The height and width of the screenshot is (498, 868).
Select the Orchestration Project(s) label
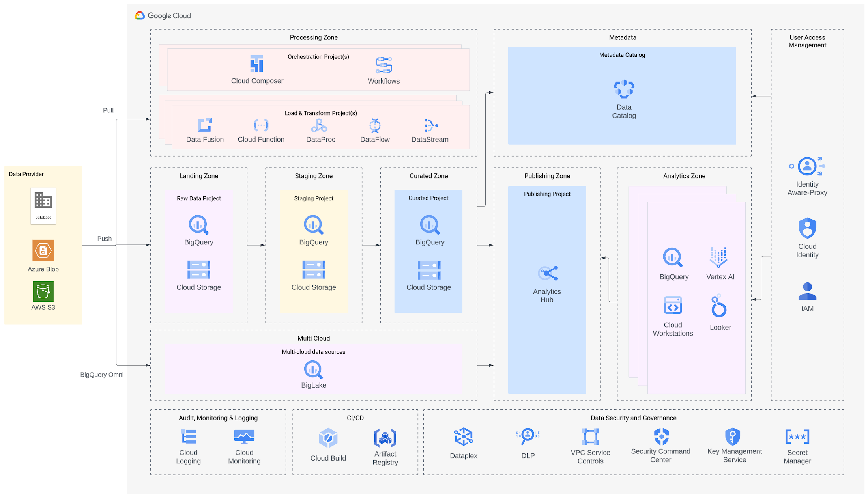click(x=318, y=57)
